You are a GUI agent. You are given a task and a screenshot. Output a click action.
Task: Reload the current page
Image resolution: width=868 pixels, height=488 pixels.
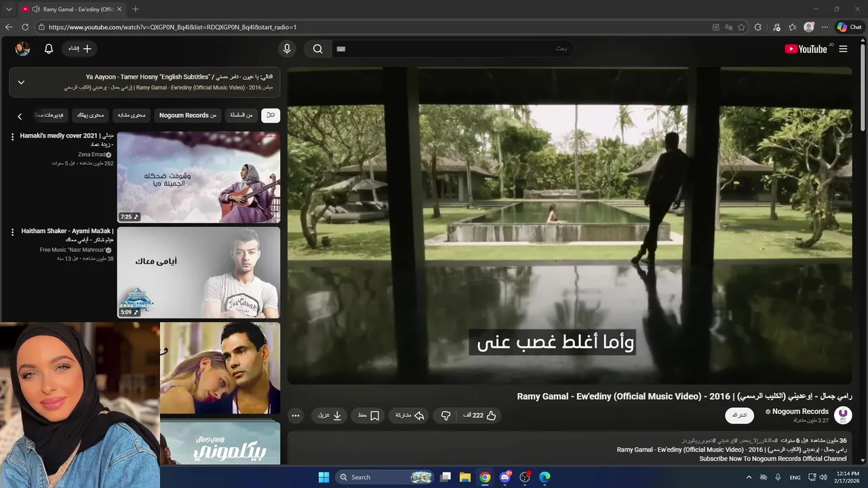coord(25,27)
